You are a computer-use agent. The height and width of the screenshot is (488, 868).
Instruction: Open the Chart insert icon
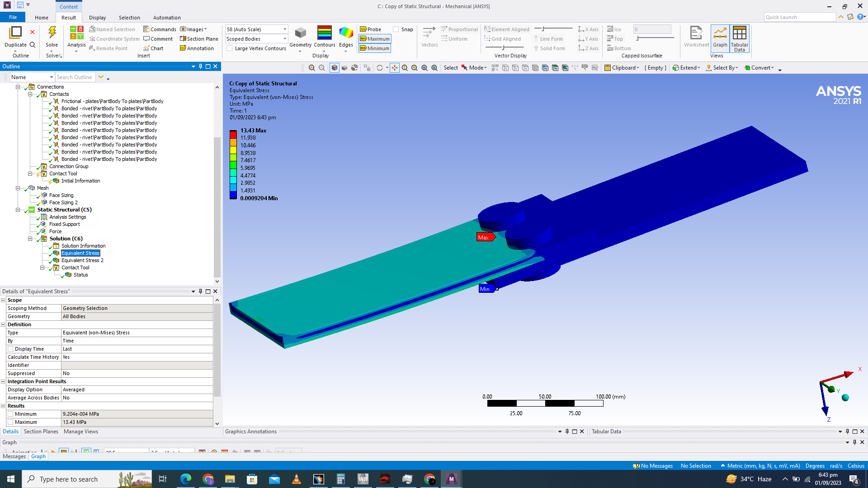(153, 48)
